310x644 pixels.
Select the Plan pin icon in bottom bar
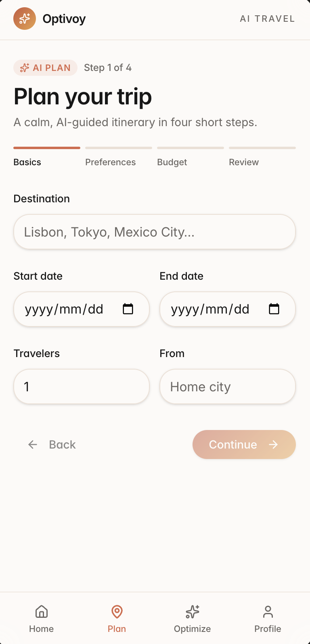(117, 612)
